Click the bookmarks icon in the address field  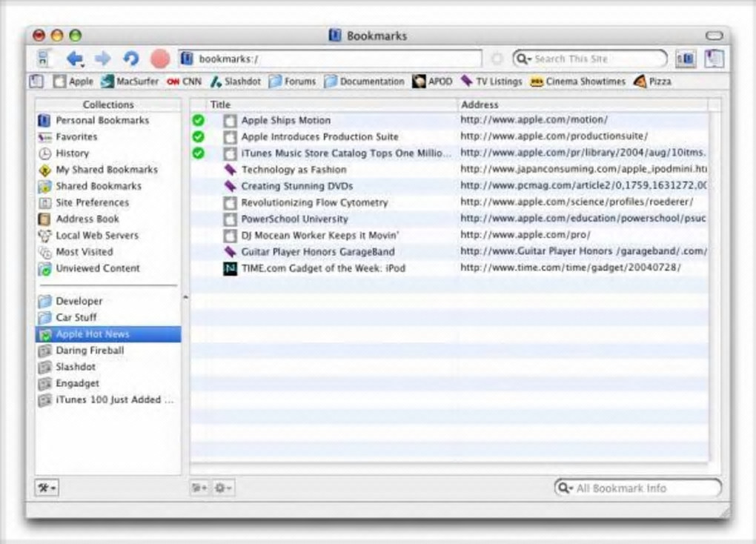tap(187, 59)
